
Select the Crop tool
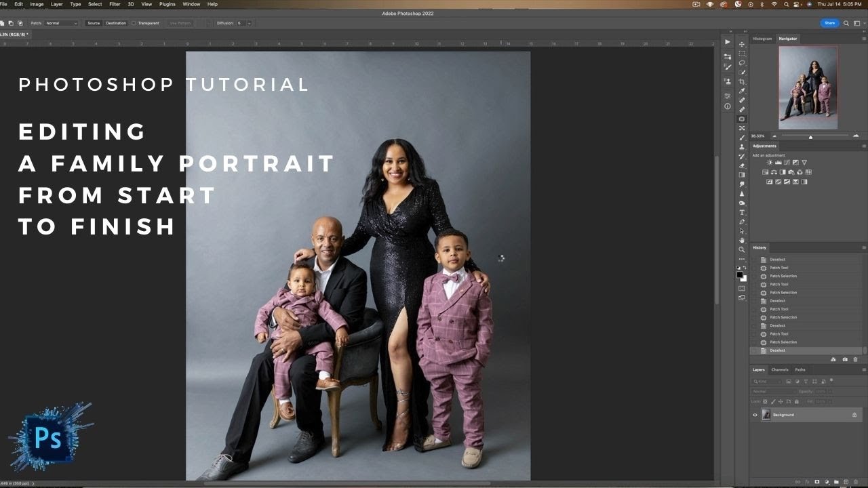pos(742,81)
